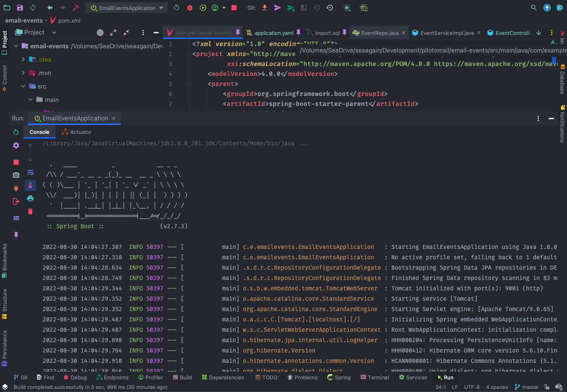The height and width of the screenshot is (392, 567).
Task: Collapse the email-events project root
Action: click(x=16, y=46)
